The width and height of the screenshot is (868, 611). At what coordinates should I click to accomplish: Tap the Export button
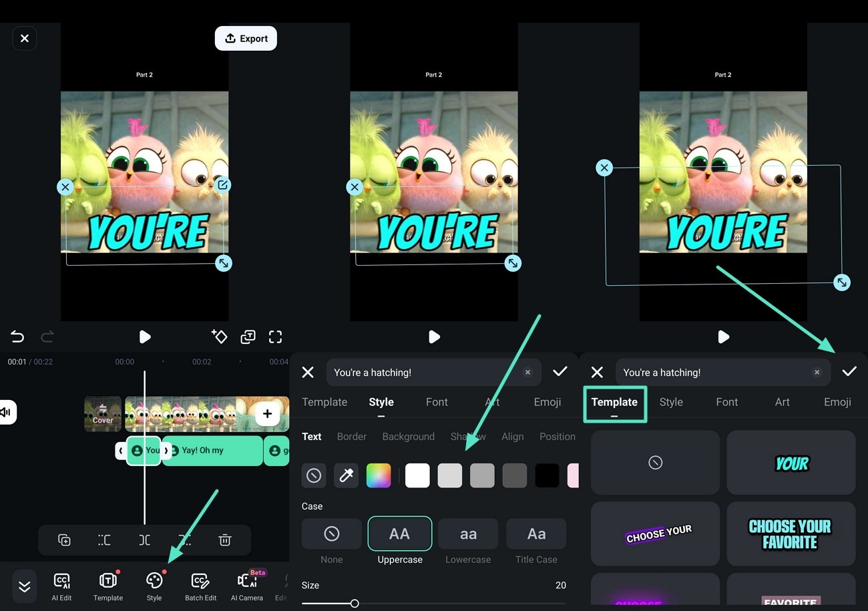246,39
